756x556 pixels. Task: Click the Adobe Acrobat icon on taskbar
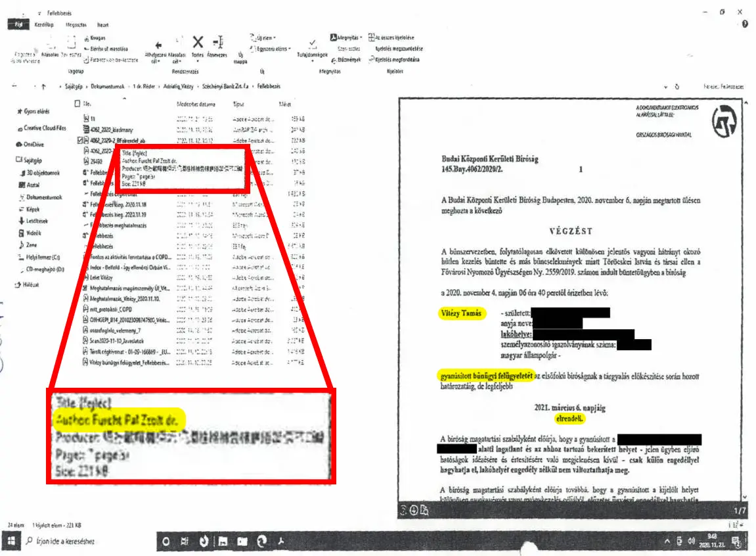281,542
